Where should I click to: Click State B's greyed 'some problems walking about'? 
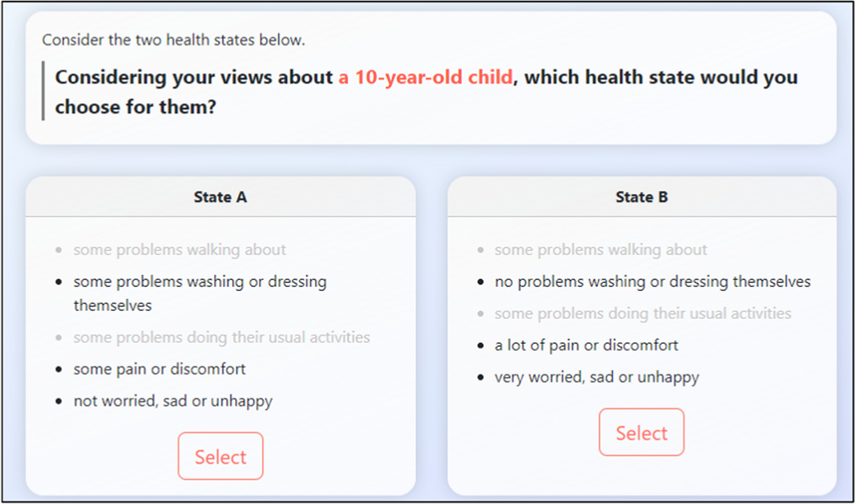[x=601, y=250]
